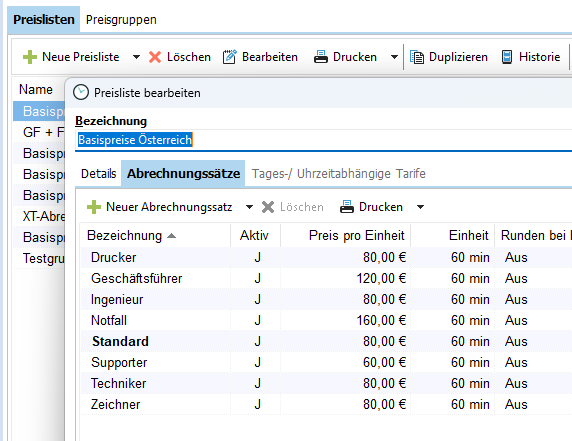The height and width of the screenshot is (441, 572).
Task: Click the printer icon in Preislisten toolbar
Action: click(x=321, y=57)
